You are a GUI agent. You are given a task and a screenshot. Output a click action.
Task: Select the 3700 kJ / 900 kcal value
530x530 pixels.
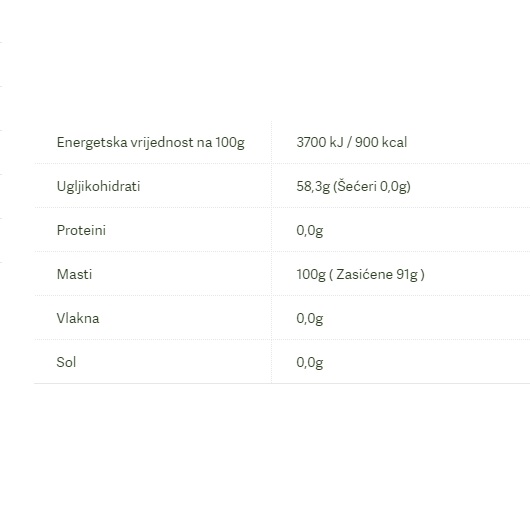coord(352,142)
